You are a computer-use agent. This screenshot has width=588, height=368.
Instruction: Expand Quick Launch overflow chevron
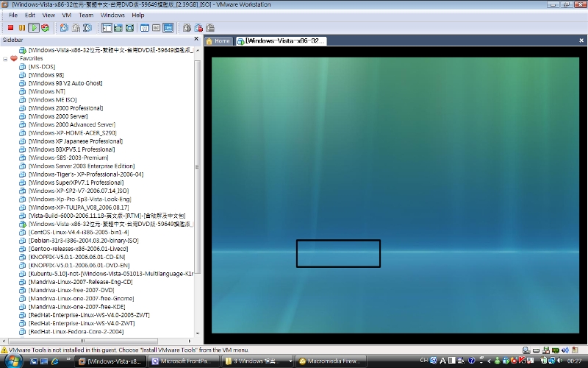tap(68, 360)
